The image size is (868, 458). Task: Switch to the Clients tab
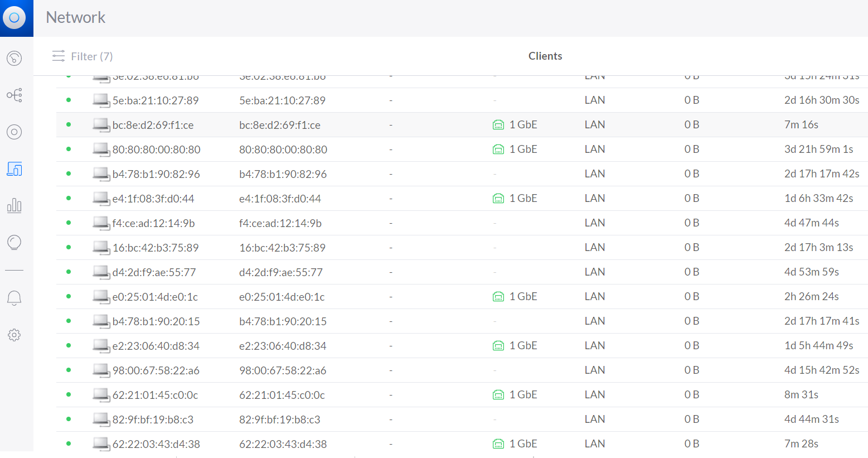(x=545, y=56)
